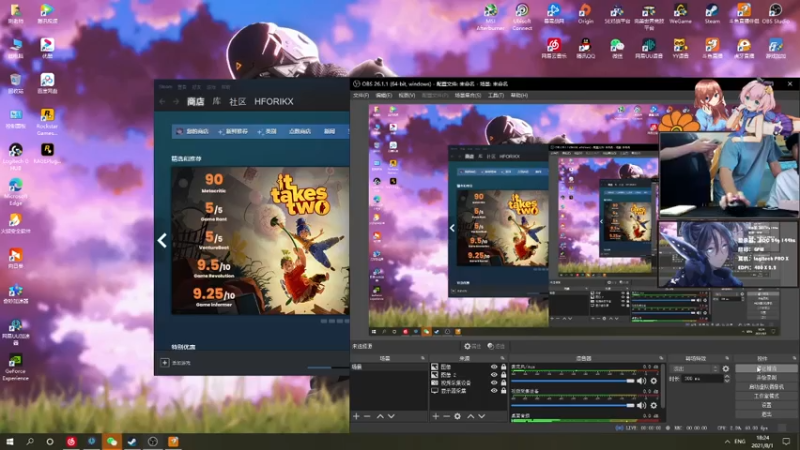
Task: Click the start recording button in OBS
Action: pos(766,378)
